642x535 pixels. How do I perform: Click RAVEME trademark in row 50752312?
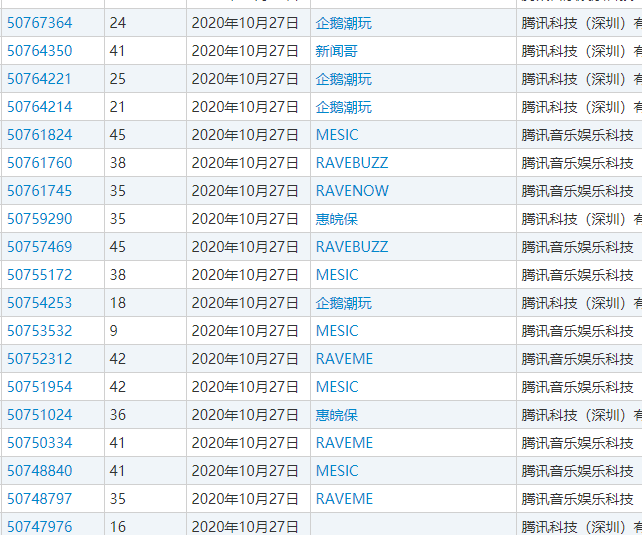(344, 359)
